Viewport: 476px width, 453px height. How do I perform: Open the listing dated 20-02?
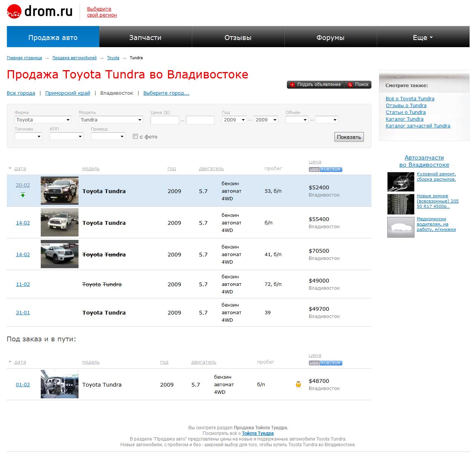pyautogui.click(x=23, y=185)
